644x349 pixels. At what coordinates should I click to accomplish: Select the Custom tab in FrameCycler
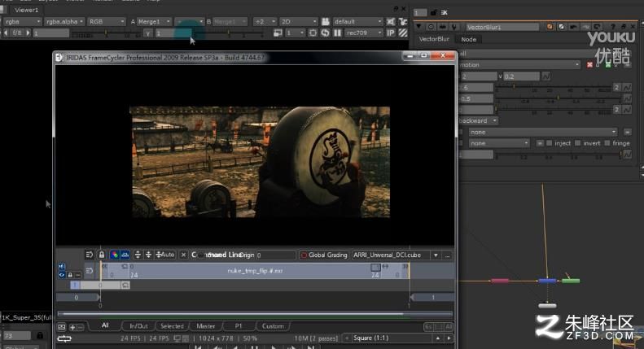click(x=273, y=326)
